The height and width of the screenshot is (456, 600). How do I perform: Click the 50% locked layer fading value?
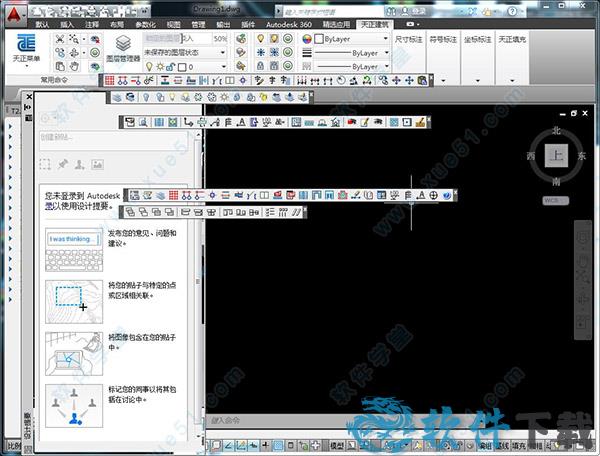click(x=220, y=39)
